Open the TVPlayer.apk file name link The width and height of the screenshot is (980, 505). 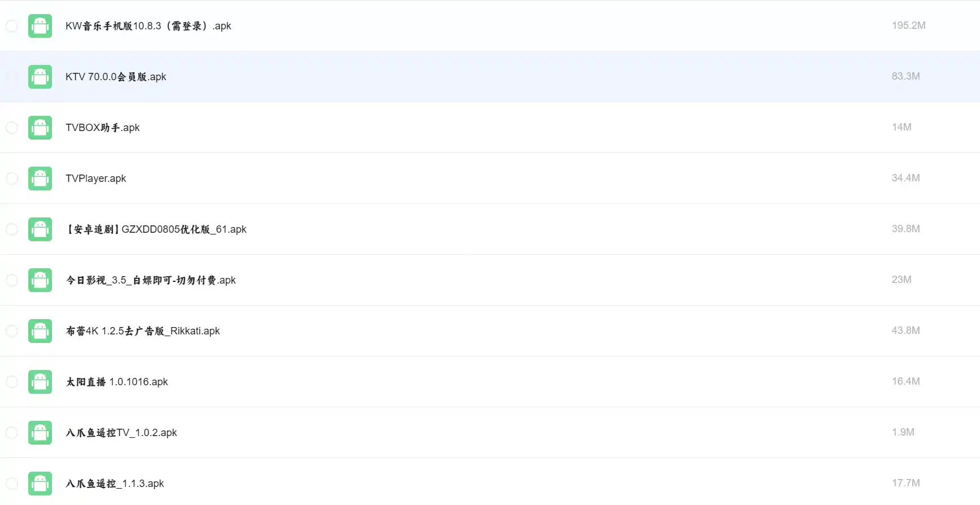point(96,179)
